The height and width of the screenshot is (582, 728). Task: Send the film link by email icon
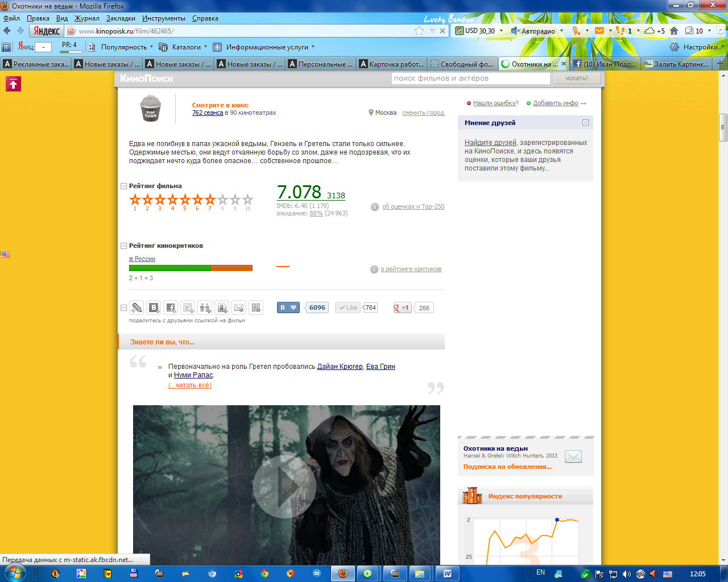pyautogui.click(x=239, y=307)
